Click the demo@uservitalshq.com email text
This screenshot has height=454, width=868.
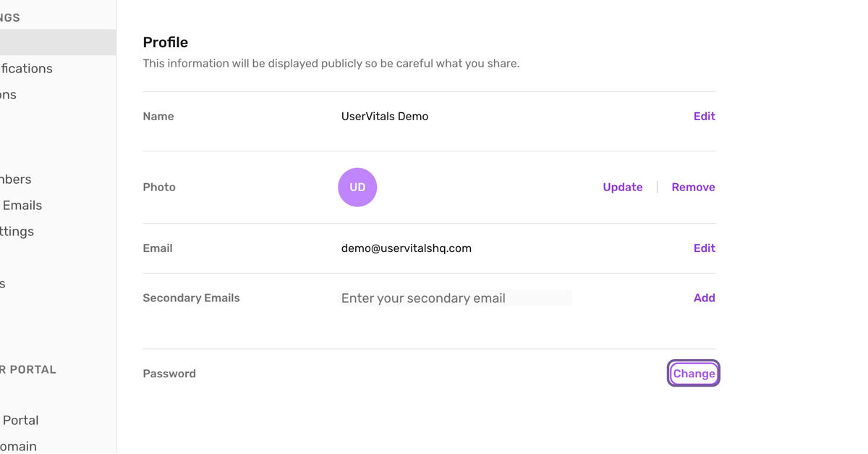[406, 248]
